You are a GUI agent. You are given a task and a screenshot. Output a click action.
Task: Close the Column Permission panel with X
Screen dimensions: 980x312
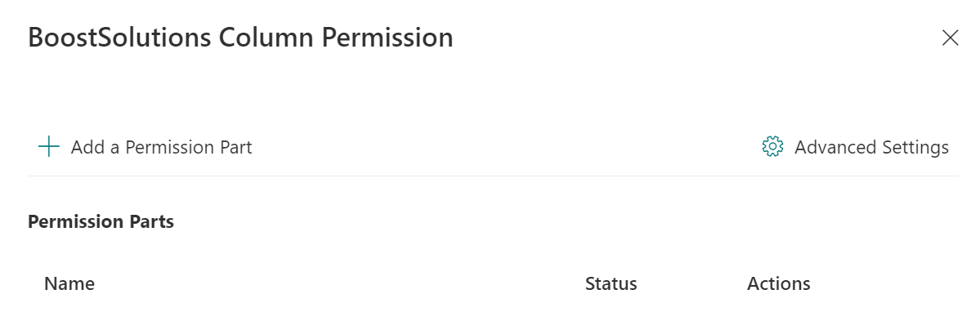click(950, 38)
